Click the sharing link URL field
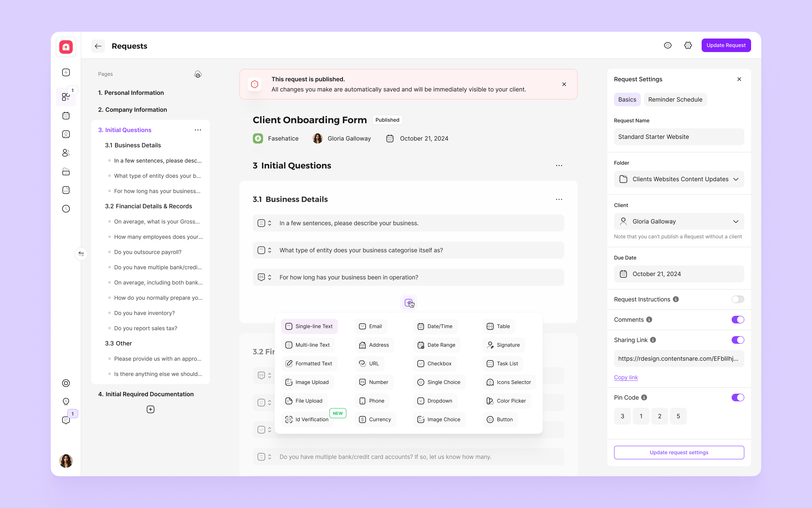 (x=679, y=358)
